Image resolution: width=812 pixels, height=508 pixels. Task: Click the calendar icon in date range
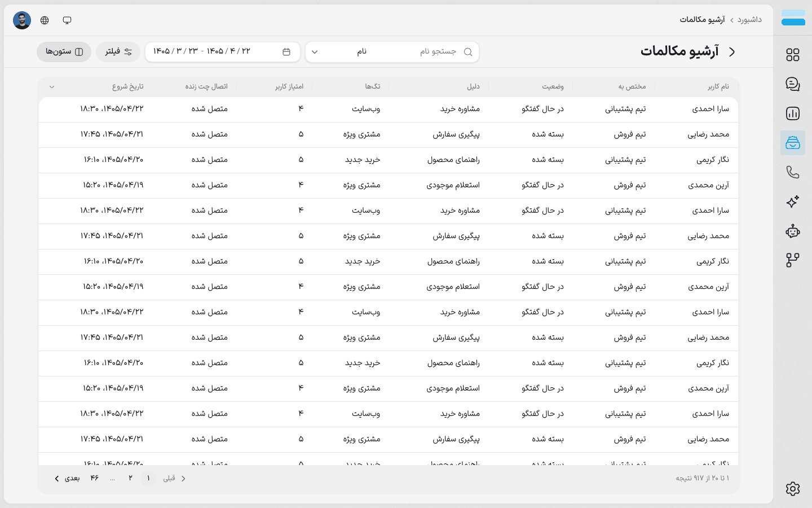286,51
